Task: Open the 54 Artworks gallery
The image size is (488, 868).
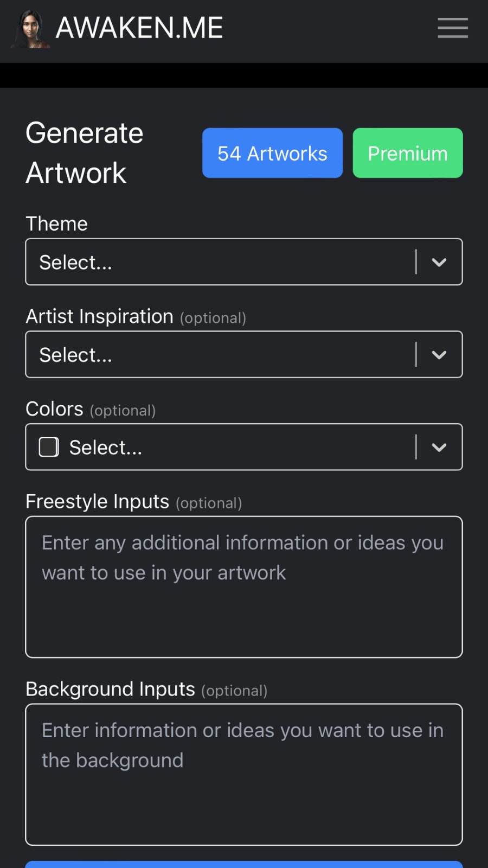Action: (x=272, y=154)
